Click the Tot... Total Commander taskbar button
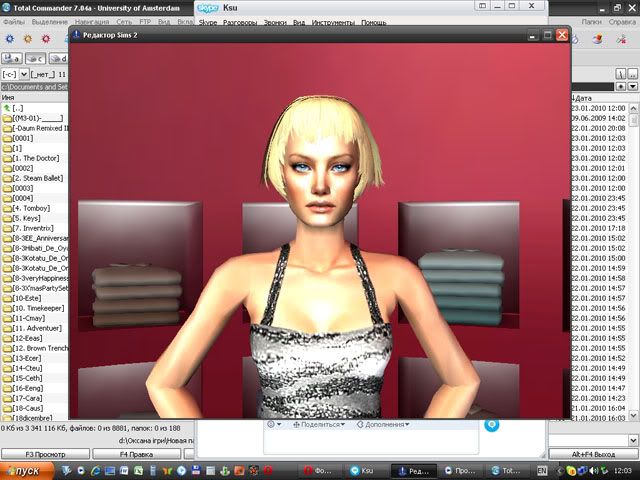The image size is (640, 480). (506, 471)
